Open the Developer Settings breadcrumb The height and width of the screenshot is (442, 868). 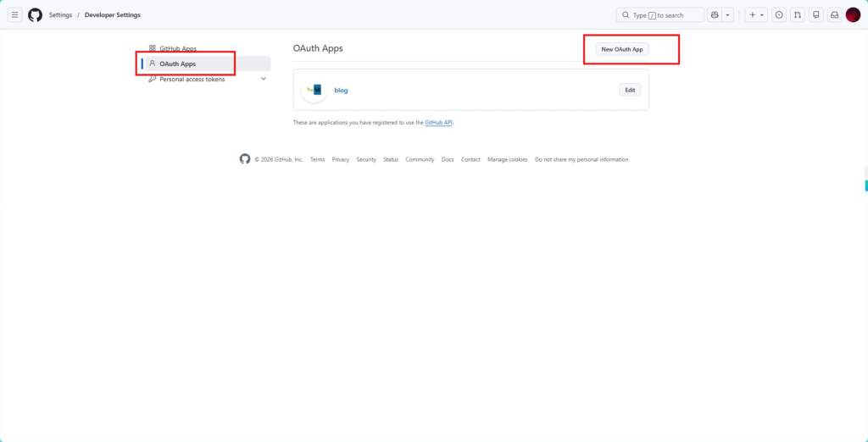tap(113, 15)
